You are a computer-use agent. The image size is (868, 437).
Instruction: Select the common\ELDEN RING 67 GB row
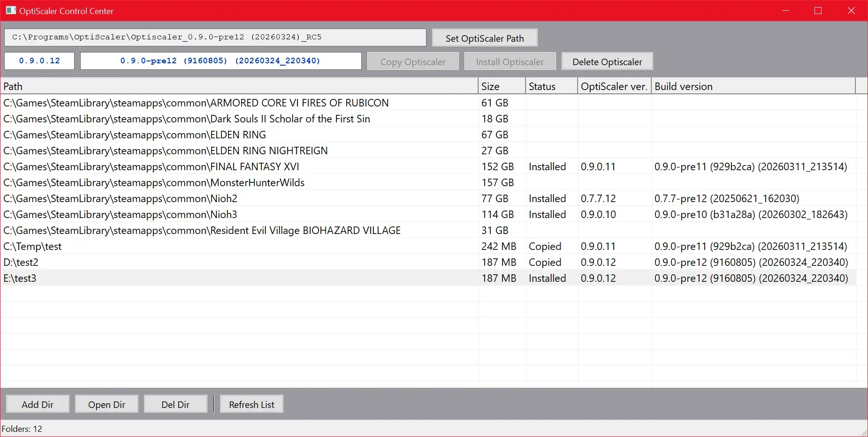[x=428, y=135]
